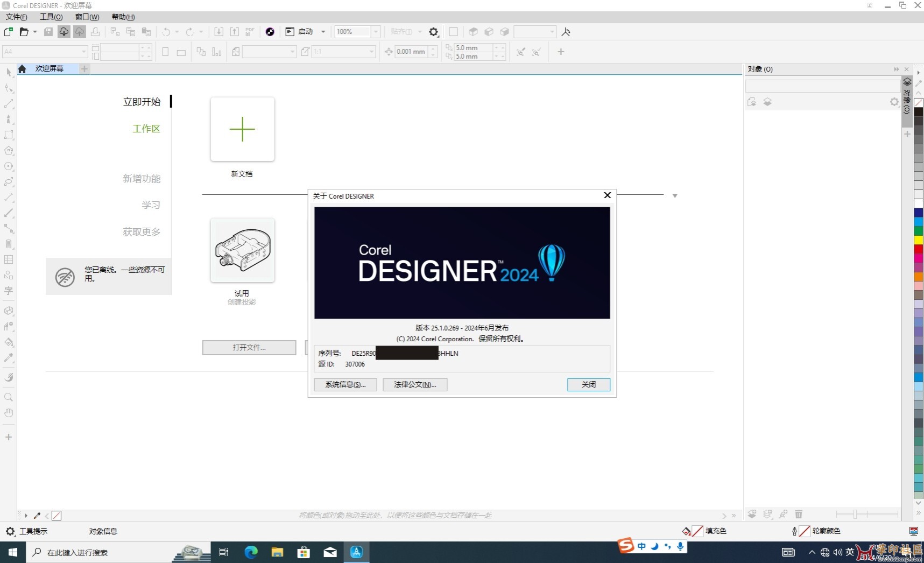
Task: Click the 您已离线 offline notice
Action: [109, 276]
